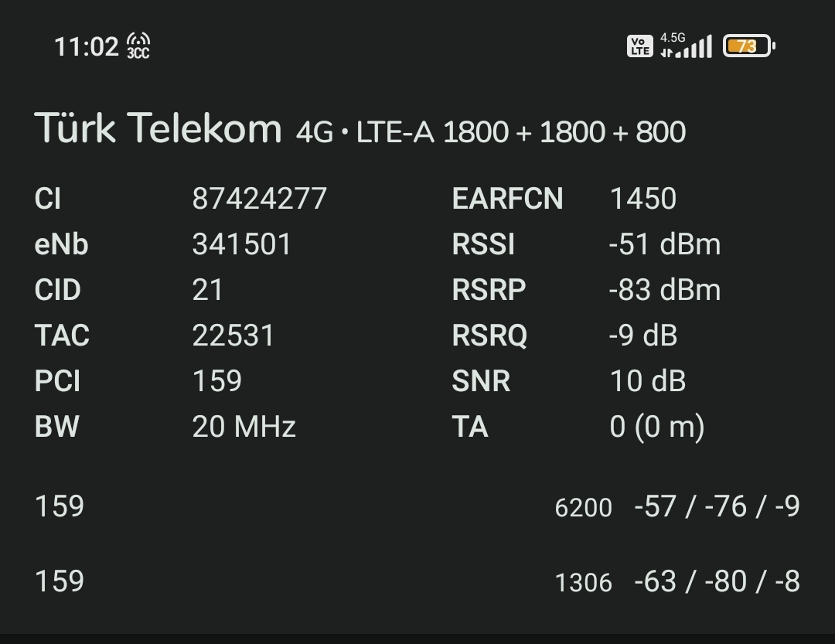Image resolution: width=835 pixels, height=644 pixels.
Task: Tap the TAC value 22531
Action: point(233,336)
